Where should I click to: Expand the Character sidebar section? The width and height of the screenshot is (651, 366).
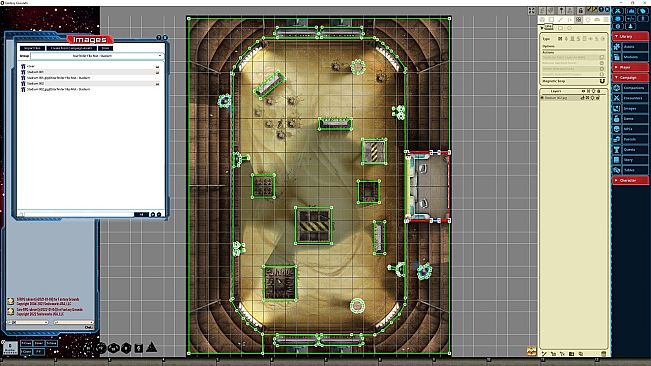coord(631,181)
